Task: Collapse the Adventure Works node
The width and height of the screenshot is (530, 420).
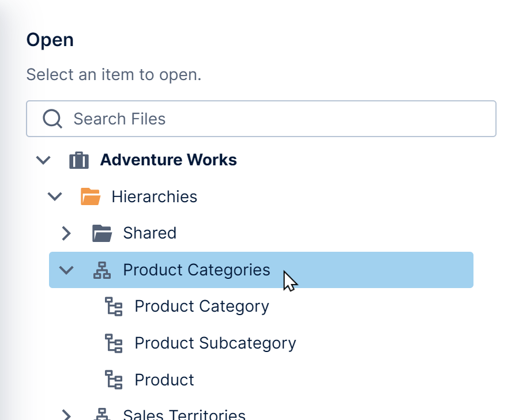Action: point(43,160)
